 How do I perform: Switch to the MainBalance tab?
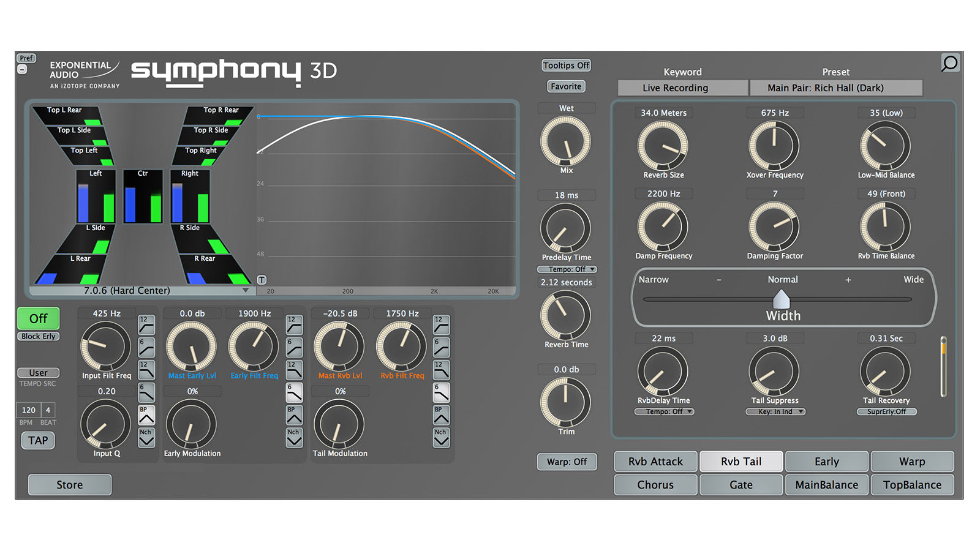(827, 485)
